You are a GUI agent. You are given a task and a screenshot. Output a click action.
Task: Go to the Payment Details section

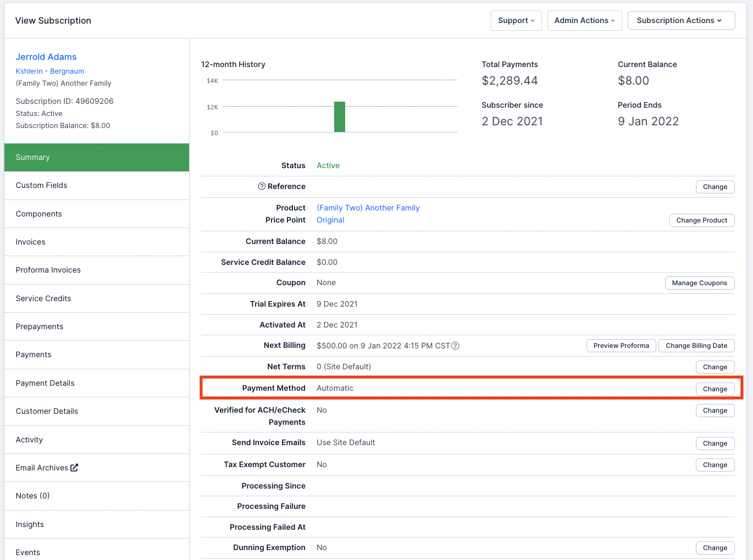click(x=45, y=383)
